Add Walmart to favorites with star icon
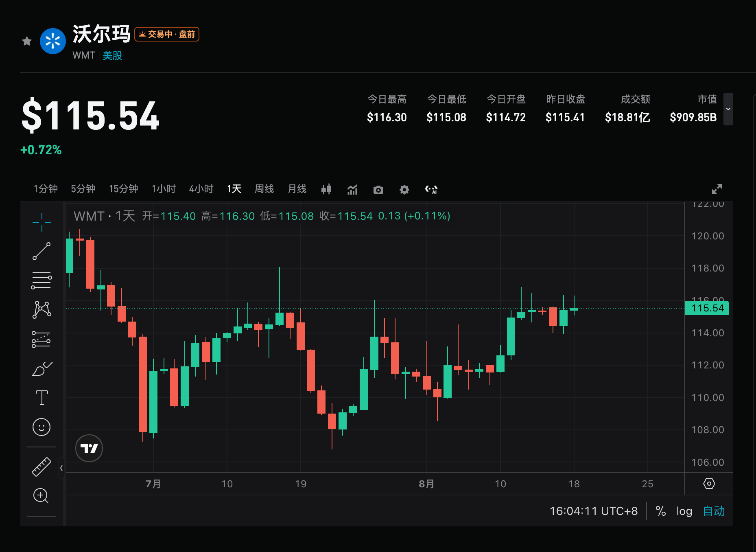 pos(27,41)
